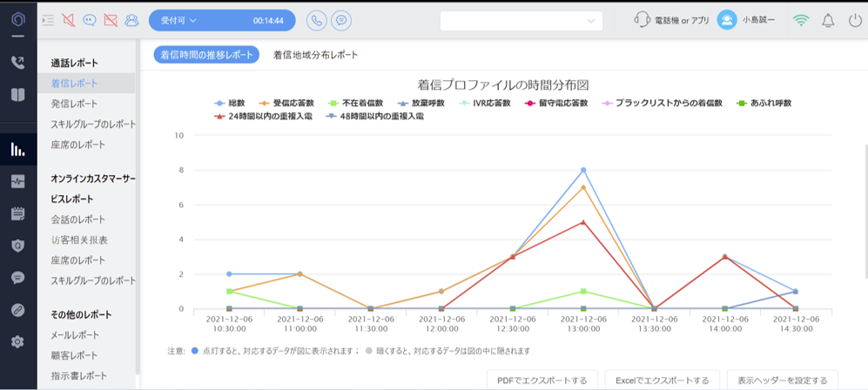Select 発信レポート in the sidebar menu
The image size is (868, 390).
(x=74, y=104)
